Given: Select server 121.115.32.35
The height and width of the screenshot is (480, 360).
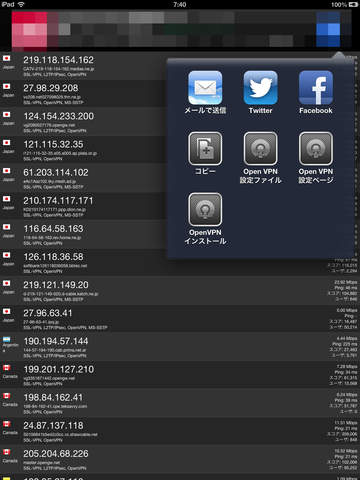Looking at the screenshot, I should 180,150.
